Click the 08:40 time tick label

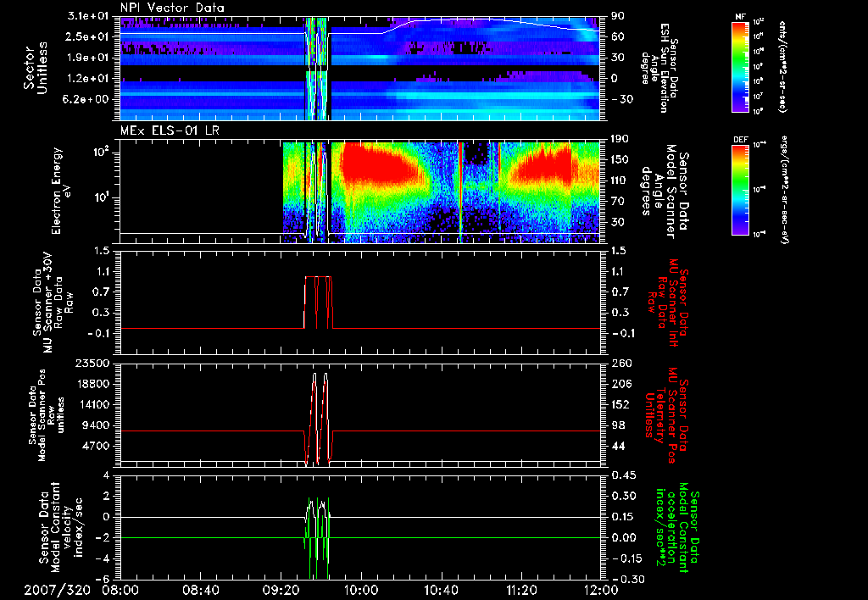pos(201,590)
